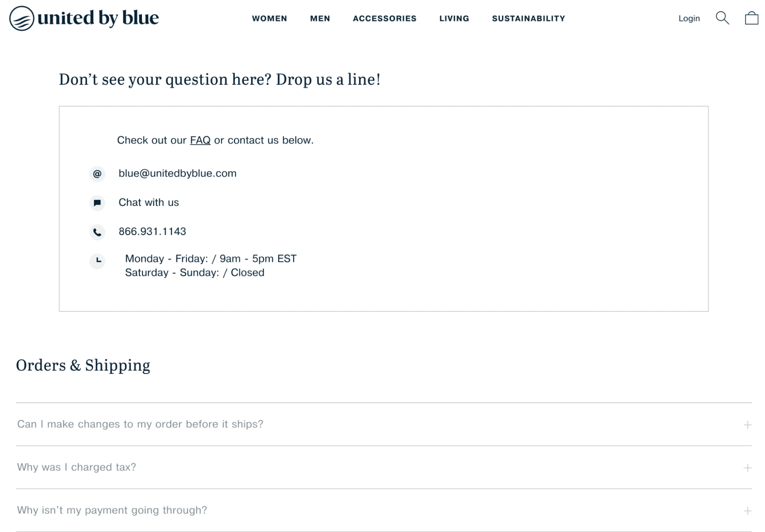Click the clock hours icon
The width and height of the screenshot is (765, 532).
point(97,261)
